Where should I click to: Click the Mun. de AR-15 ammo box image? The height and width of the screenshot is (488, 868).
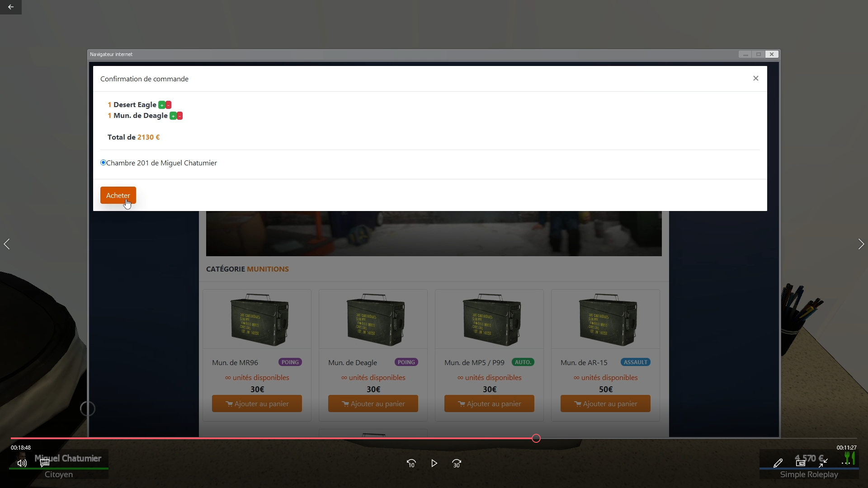coord(608,320)
